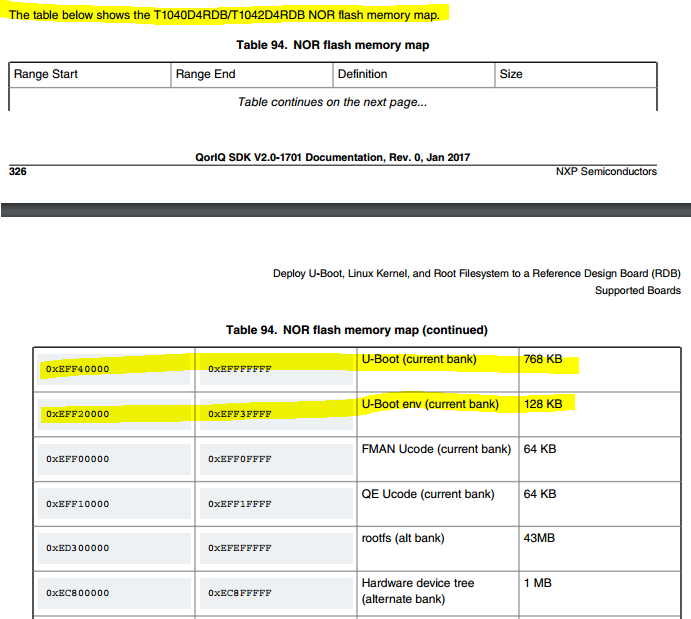Select the highlighted sentence about T1040D4RDB NOR flash
The image size is (691, 619).
224,15
